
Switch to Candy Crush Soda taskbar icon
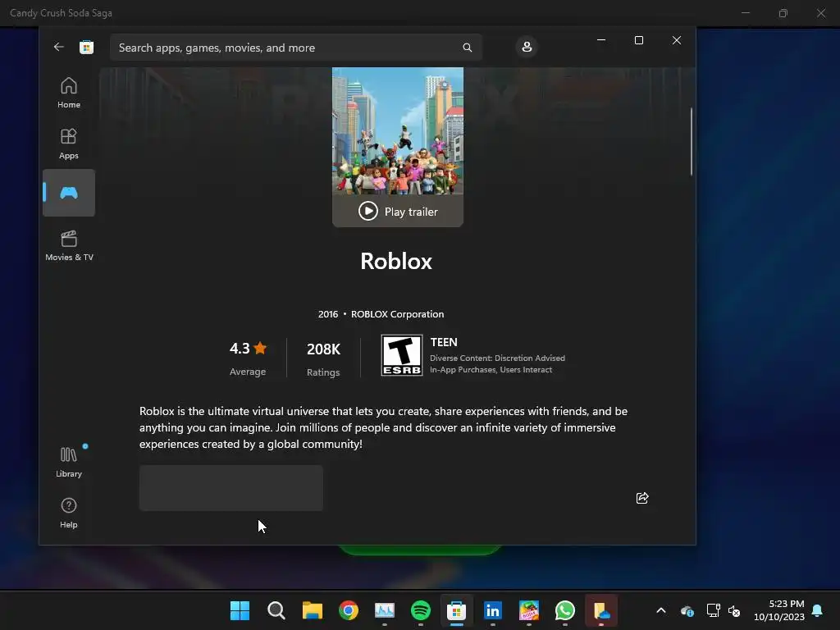tap(529, 610)
